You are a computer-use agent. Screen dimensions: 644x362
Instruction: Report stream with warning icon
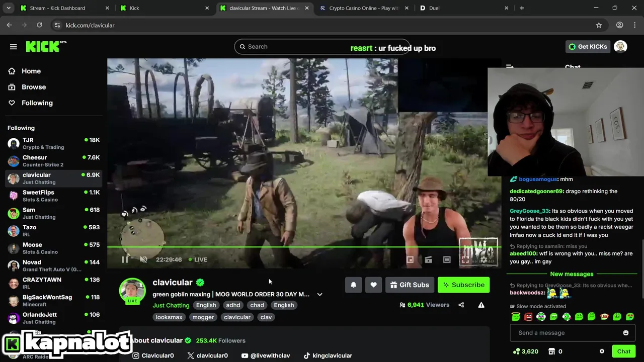[481, 305]
